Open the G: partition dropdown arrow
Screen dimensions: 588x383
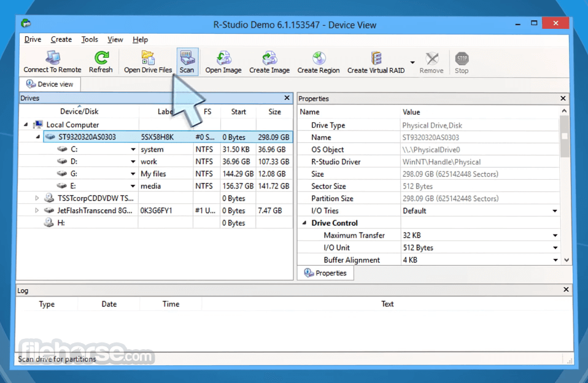[x=133, y=174]
